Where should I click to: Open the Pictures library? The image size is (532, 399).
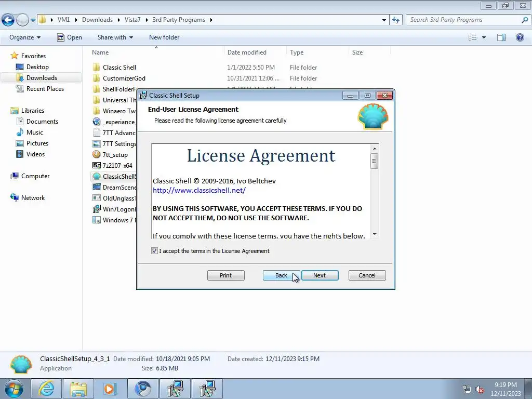37,143
